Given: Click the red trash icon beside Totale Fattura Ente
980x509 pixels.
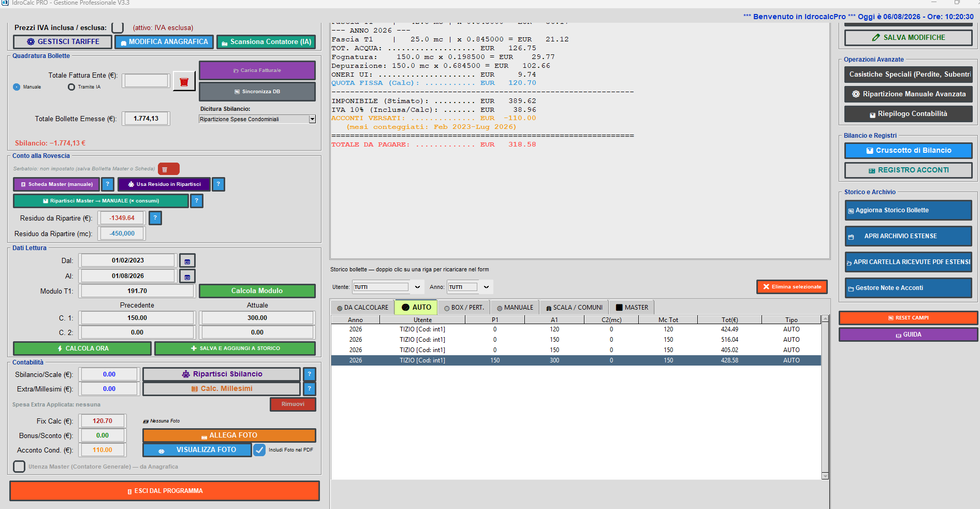Looking at the screenshot, I should 184,81.
